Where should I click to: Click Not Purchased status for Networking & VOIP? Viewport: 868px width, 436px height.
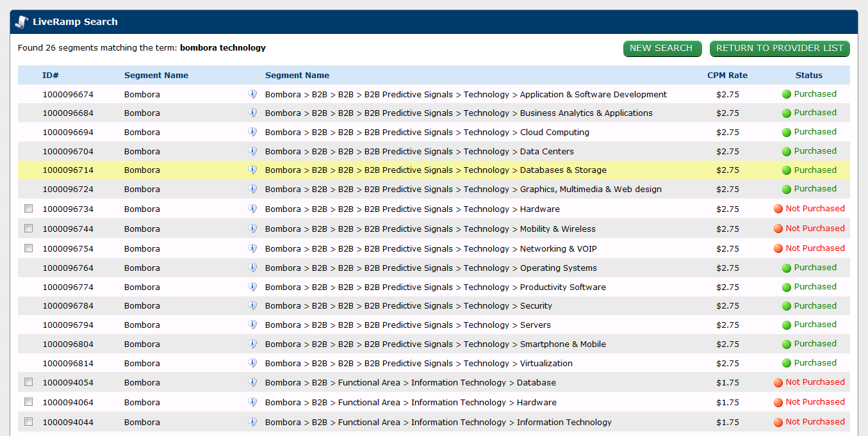[809, 248]
